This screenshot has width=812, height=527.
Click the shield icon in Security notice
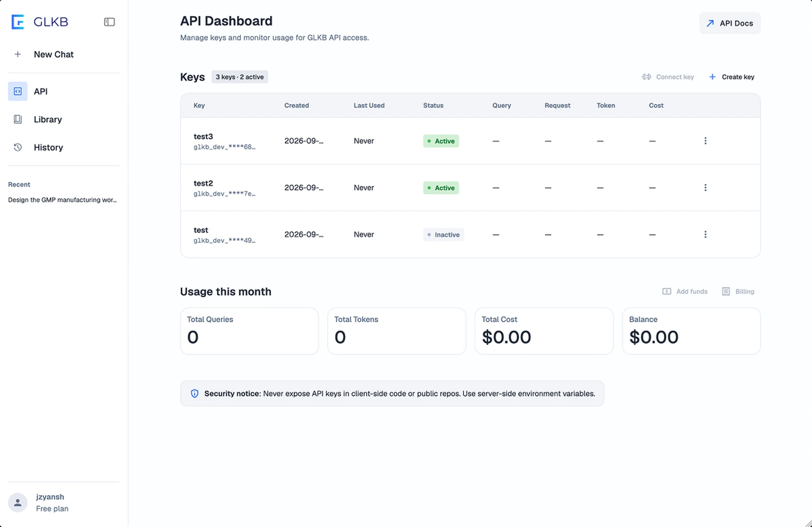194,393
